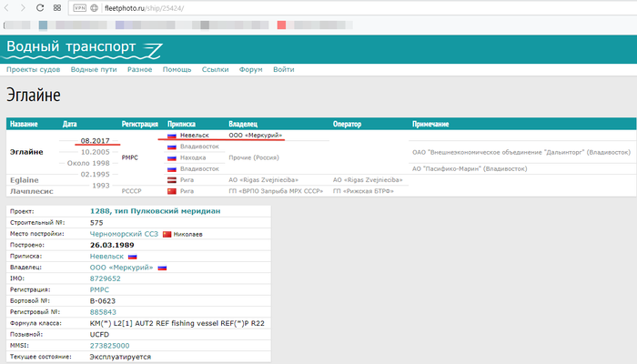This screenshot has height=364, width=637.
Task: Click the Latvian flag beside Рига
Action: pos(171,180)
